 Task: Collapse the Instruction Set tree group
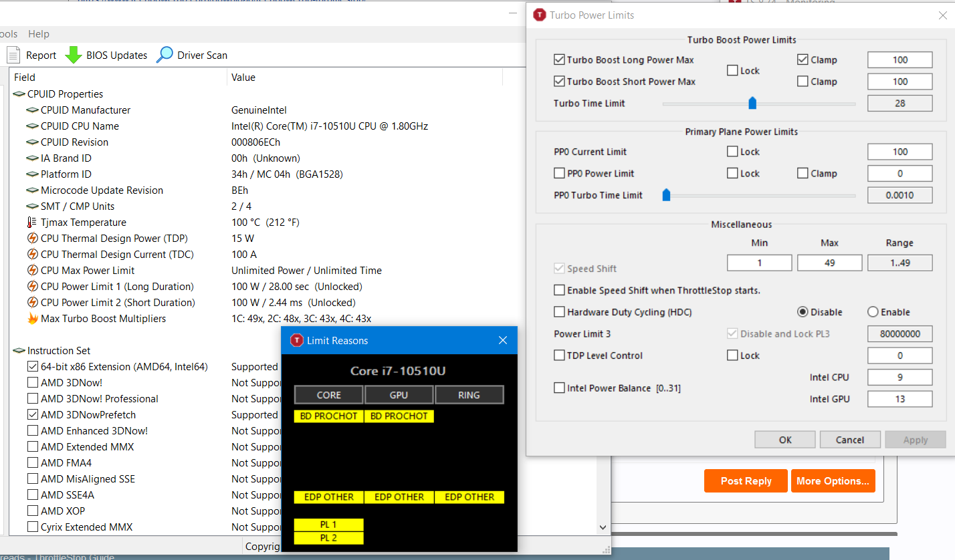coord(19,351)
